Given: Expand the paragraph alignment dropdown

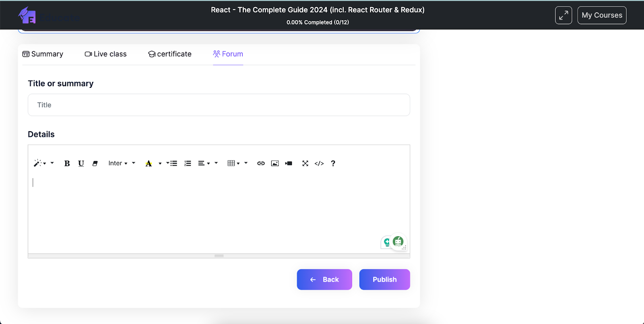Looking at the screenshot, I should pyautogui.click(x=204, y=163).
